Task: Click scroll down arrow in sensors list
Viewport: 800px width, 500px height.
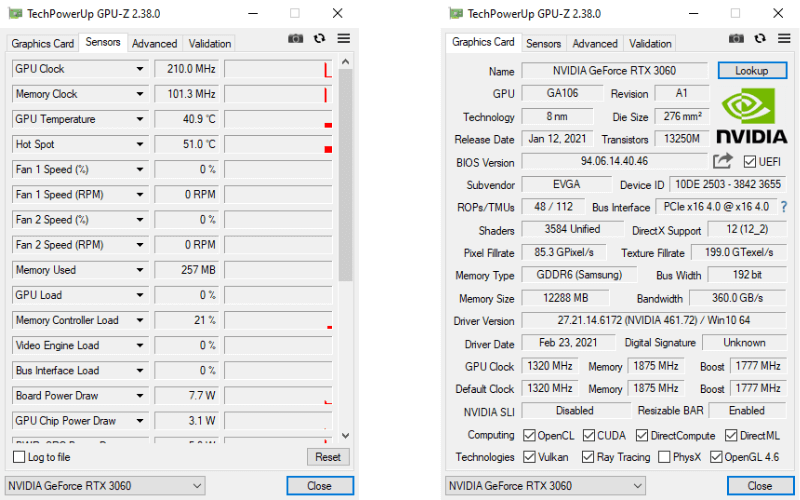Action: pos(345,435)
